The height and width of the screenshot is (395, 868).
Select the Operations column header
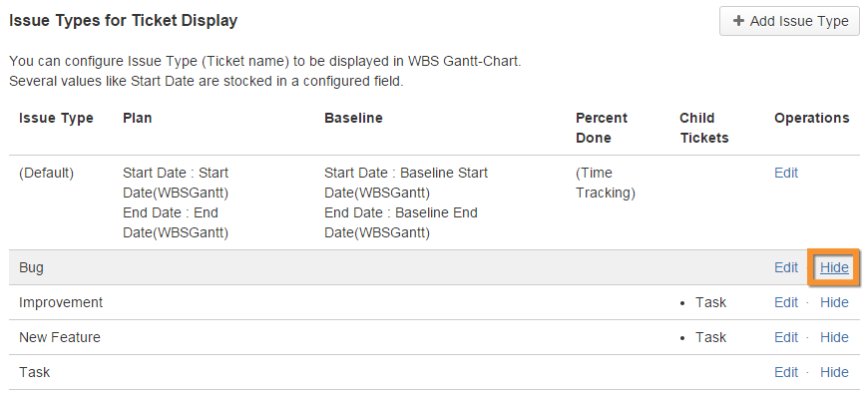[811, 119]
